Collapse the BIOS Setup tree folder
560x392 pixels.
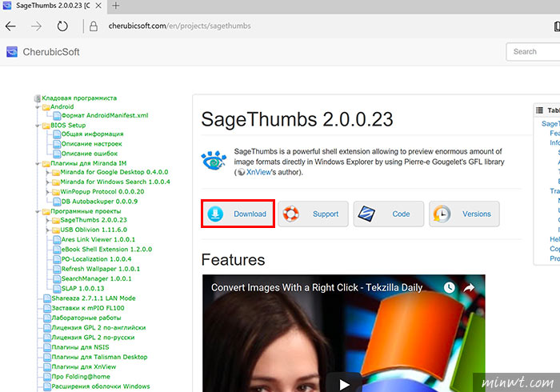38,126
